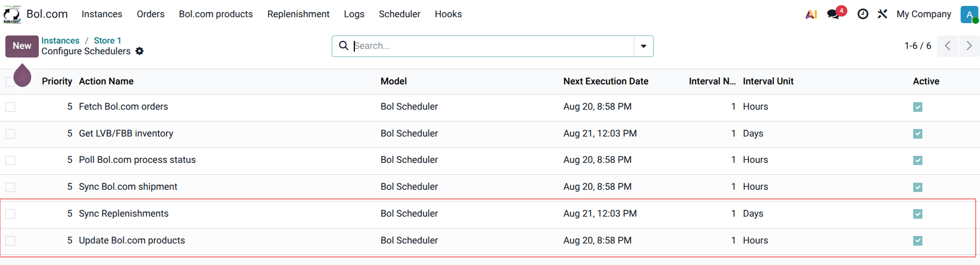The width and height of the screenshot is (980, 265).
Task: Select the Fetch Bol.com orders row checkbox
Action: (10, 107)
